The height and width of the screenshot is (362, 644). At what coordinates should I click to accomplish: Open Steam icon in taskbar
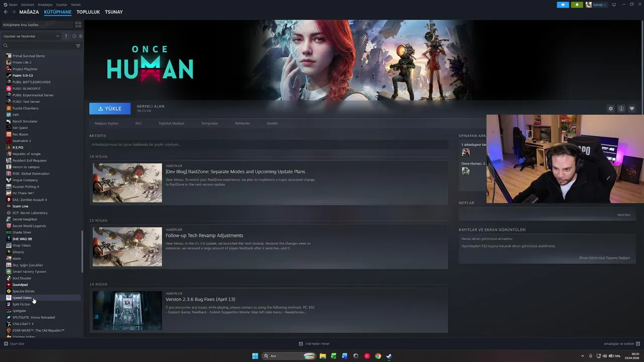click(389, 356)
